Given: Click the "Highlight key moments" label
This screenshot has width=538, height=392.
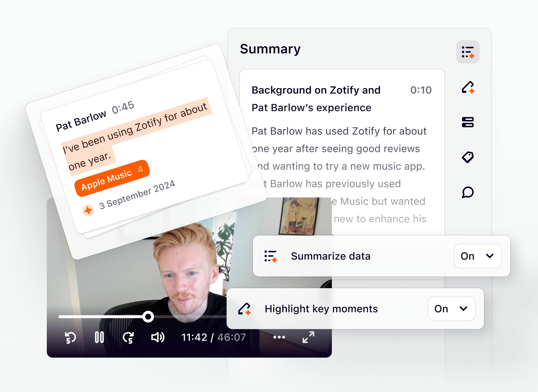Looking at the screenshot, I should (x=321, y=309).
